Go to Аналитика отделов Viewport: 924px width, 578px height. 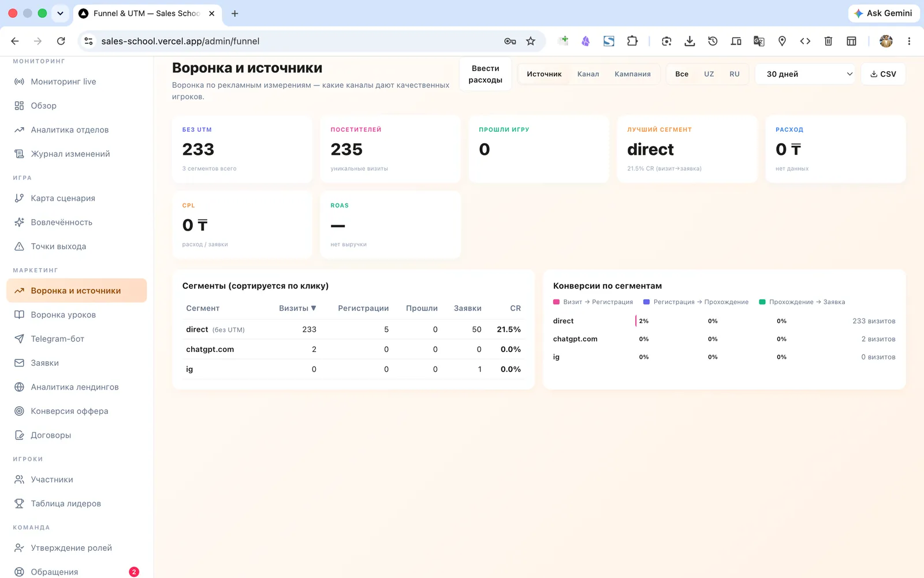(x=76, y=130)
